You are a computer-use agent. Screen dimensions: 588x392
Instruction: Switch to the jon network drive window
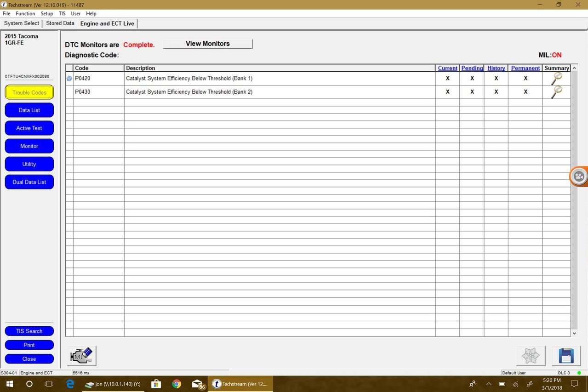[113, 384]
